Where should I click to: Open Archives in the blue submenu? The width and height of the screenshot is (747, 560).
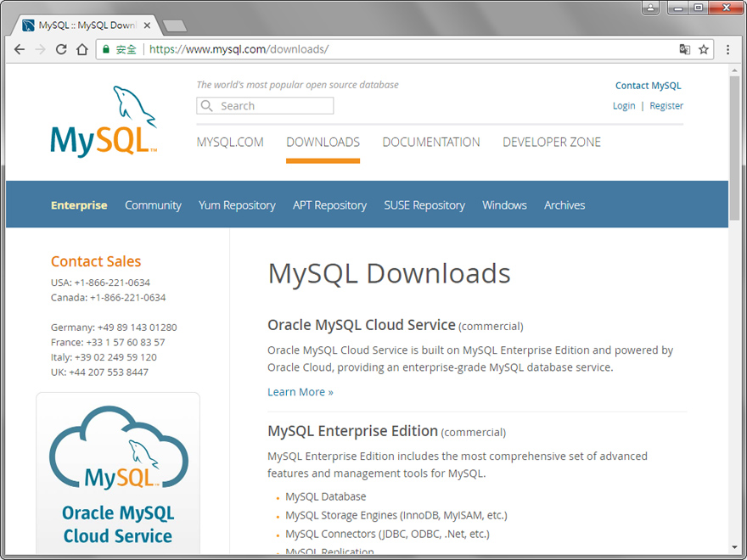pyautogui.click(x=564, y=205)
